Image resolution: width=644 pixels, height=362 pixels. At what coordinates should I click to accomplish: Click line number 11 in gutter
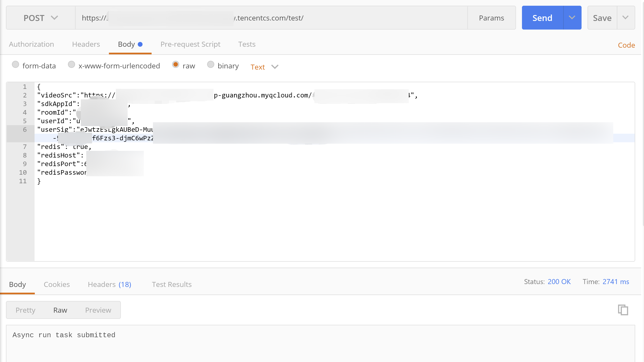pos(23,181)
